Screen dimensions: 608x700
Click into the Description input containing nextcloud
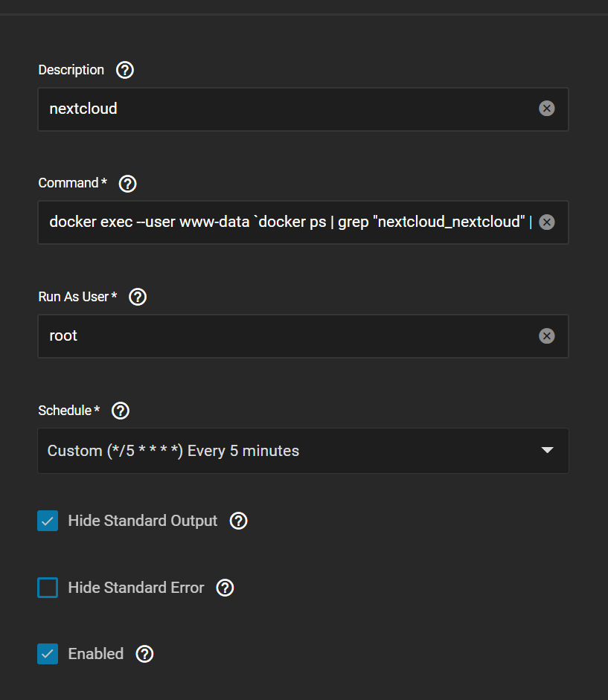coord(283,109)
